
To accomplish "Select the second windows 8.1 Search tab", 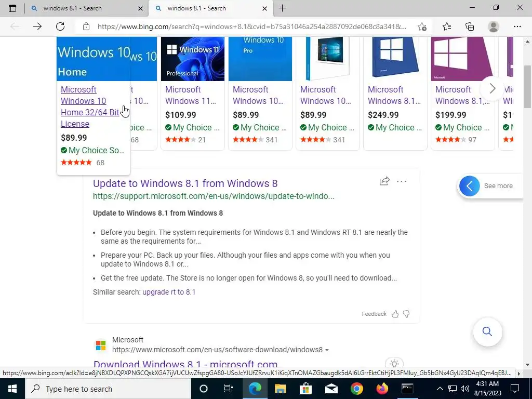I will pos(197,8).
